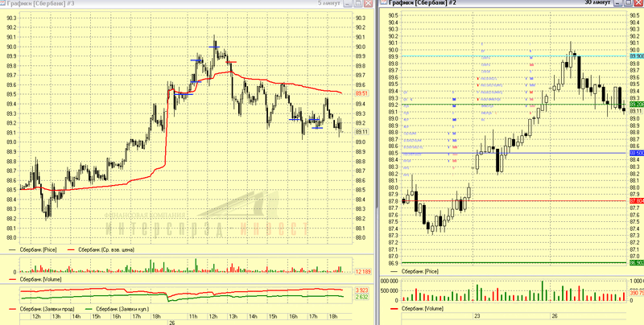Select 'Сбербанк (Заявки куп.)' legend entry

coord(122,309)
